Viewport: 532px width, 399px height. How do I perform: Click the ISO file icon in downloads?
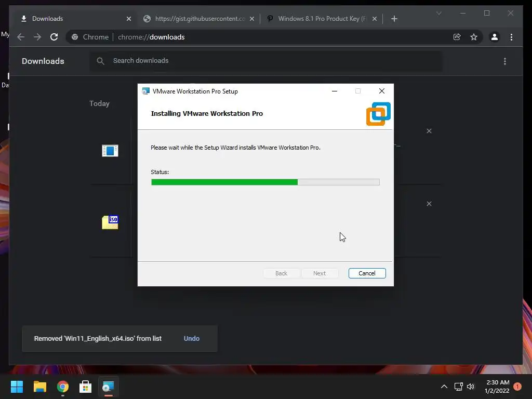(x=110, y=222)
